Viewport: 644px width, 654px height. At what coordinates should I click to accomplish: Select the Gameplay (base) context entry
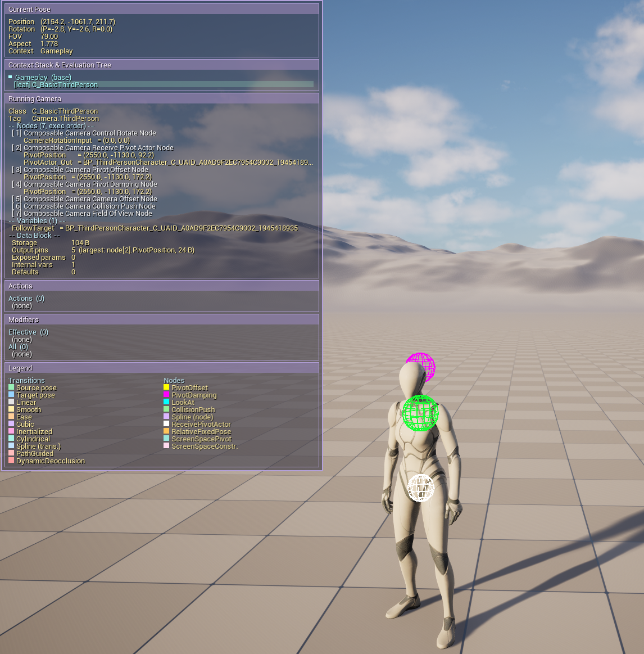[x=43, y=77]
